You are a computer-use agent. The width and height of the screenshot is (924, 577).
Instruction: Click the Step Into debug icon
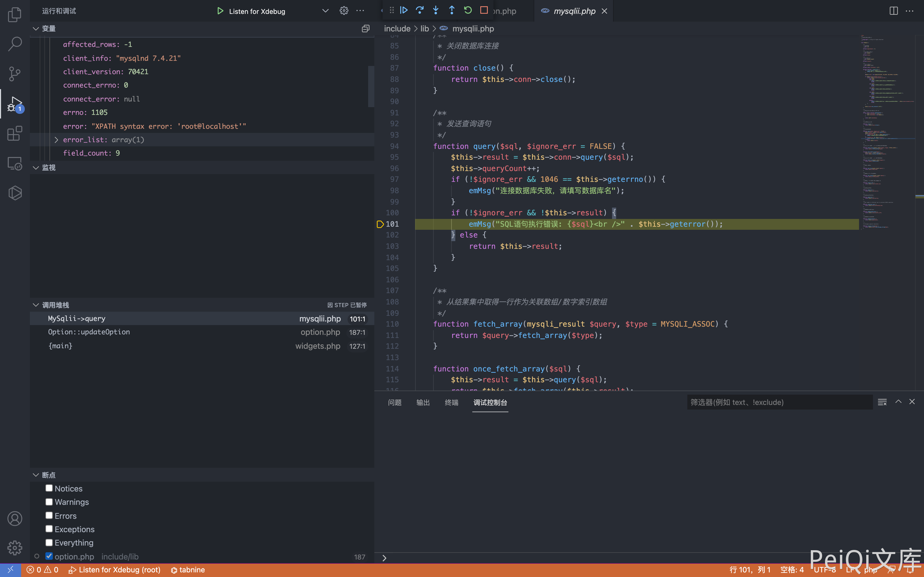(436, 10)
